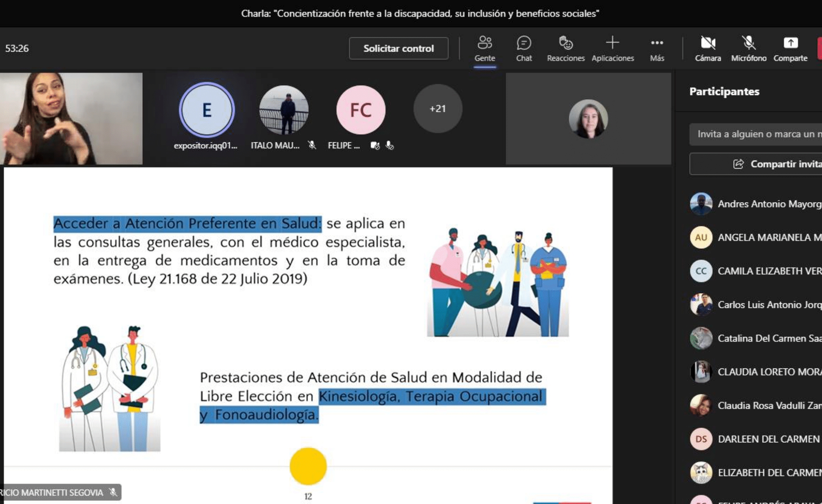Select participant Claudia Rosa Vadulli

point(756,405)
